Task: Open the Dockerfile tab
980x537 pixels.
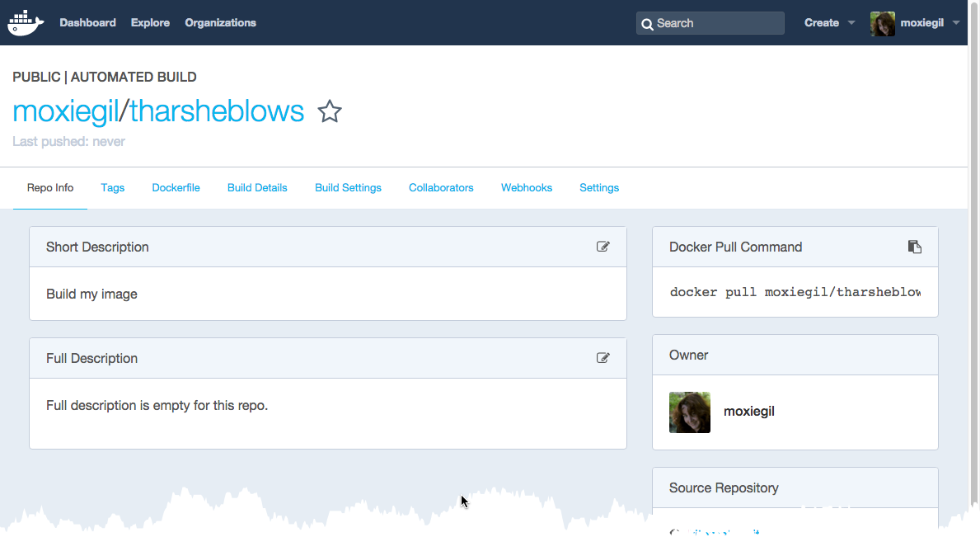Action: point(176,187)
